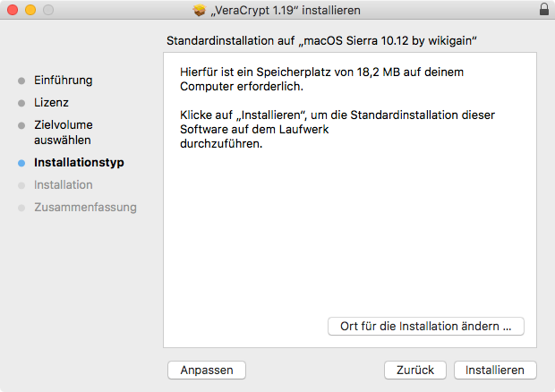This screenshot has width=555, height=392.
Task: Click the dimmed Installation step
Action: tap(63, 184)
